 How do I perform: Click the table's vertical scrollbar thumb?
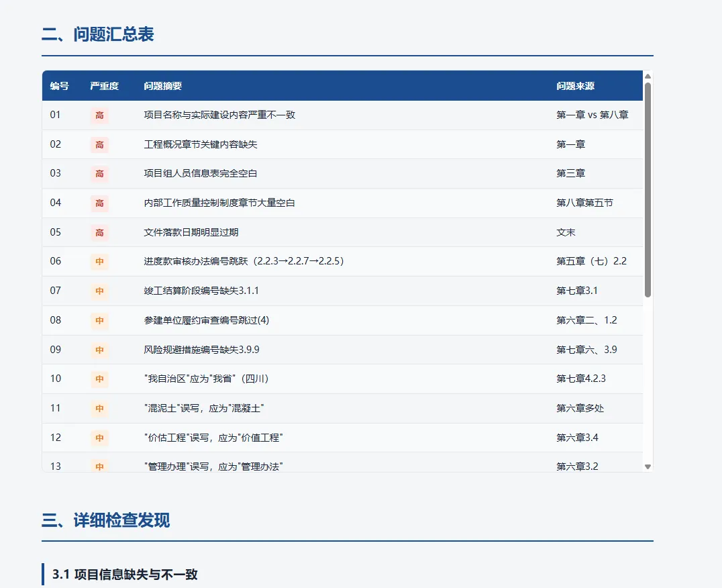[648, 190]
